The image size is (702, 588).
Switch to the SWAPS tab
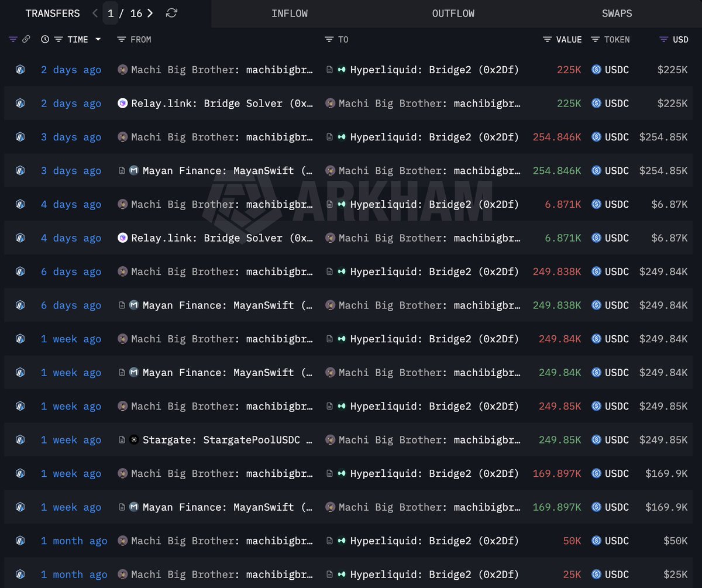[x=617, y=13]
